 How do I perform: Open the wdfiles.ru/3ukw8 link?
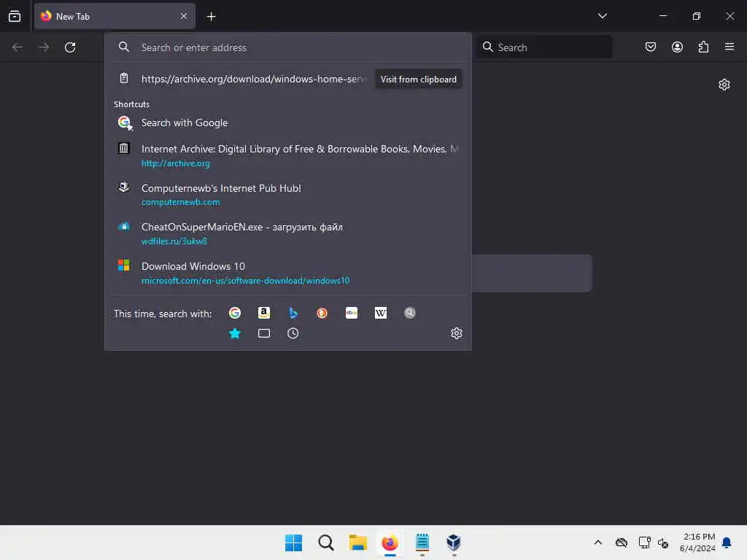coord(174,241)
